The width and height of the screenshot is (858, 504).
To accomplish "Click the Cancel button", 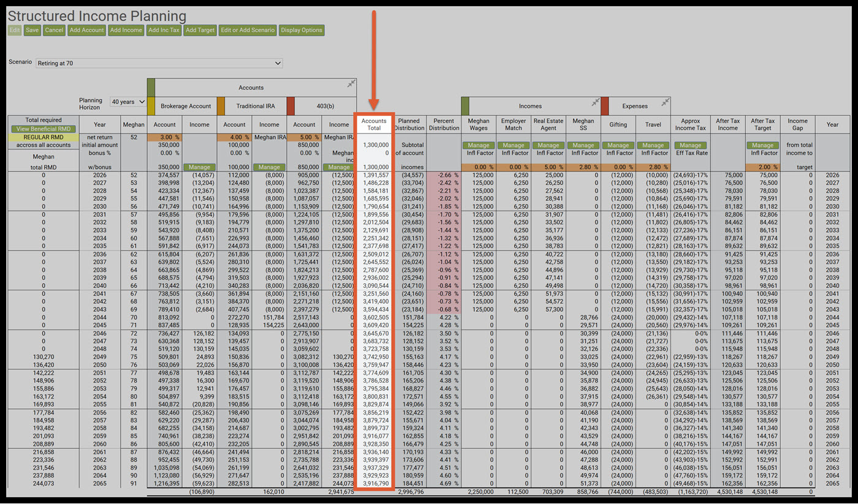I will pyautogui.click(x=54, y=30).
